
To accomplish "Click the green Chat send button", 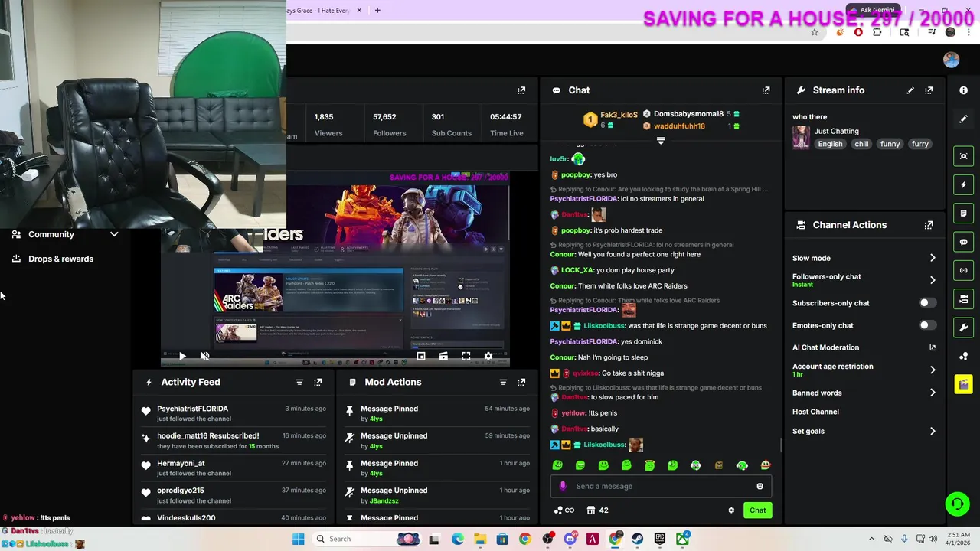I will 757,510.
